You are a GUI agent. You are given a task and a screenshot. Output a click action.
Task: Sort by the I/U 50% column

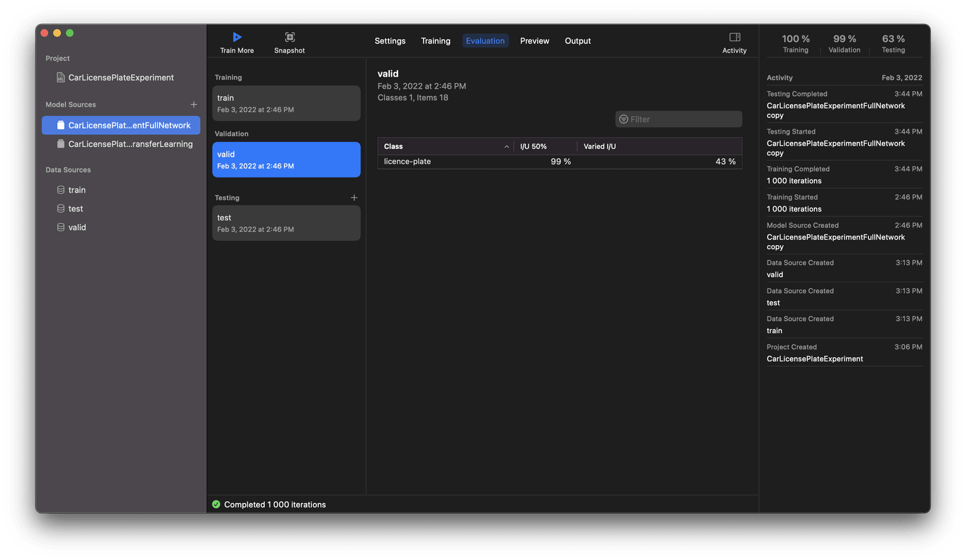pyautogui.click(x=544, y=146)
